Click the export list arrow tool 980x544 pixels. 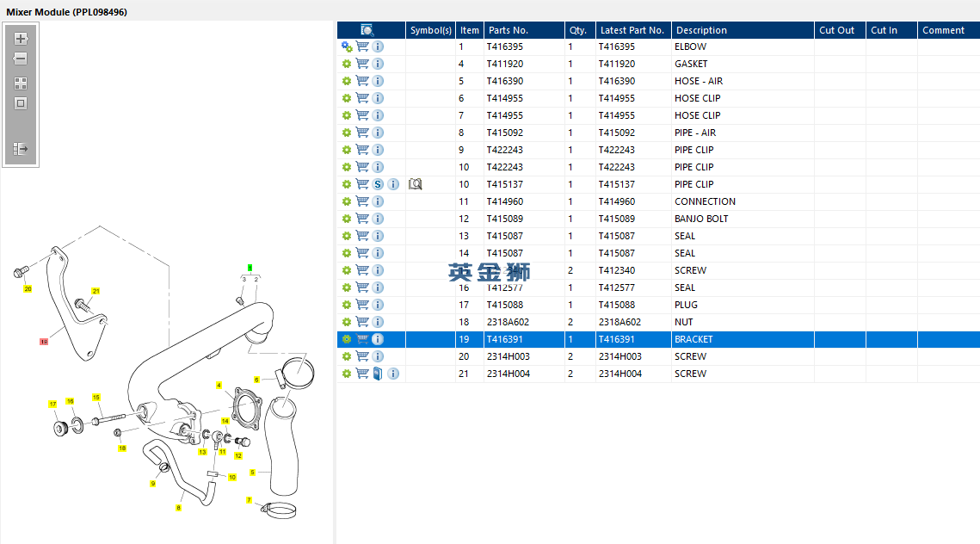(21, 149)
